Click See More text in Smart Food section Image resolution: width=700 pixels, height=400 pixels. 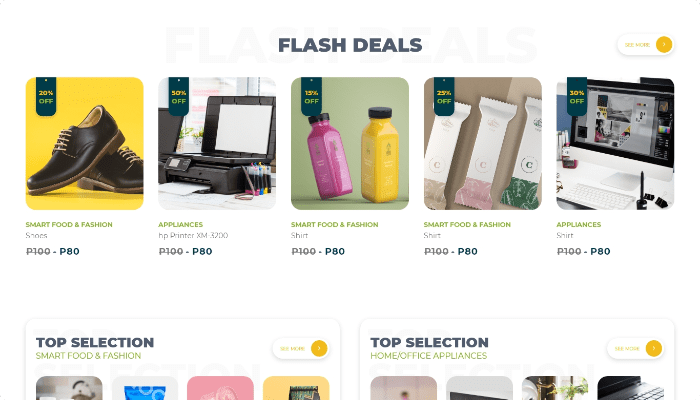tap(292, 349)
